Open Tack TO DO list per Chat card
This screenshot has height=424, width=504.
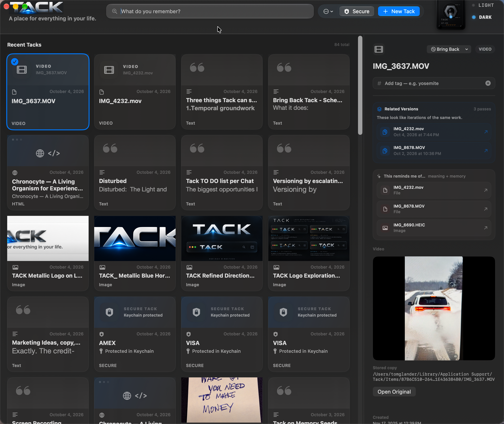coord(222,172)
